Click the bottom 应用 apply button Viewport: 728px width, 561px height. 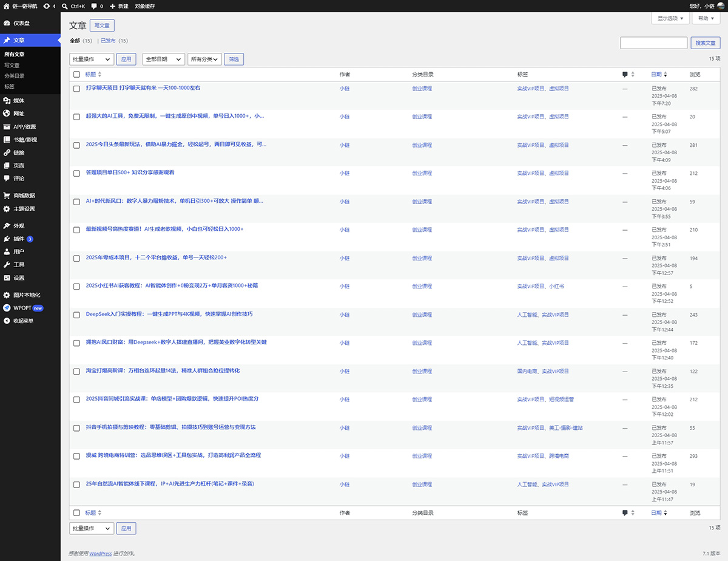(x=126, y=528)
